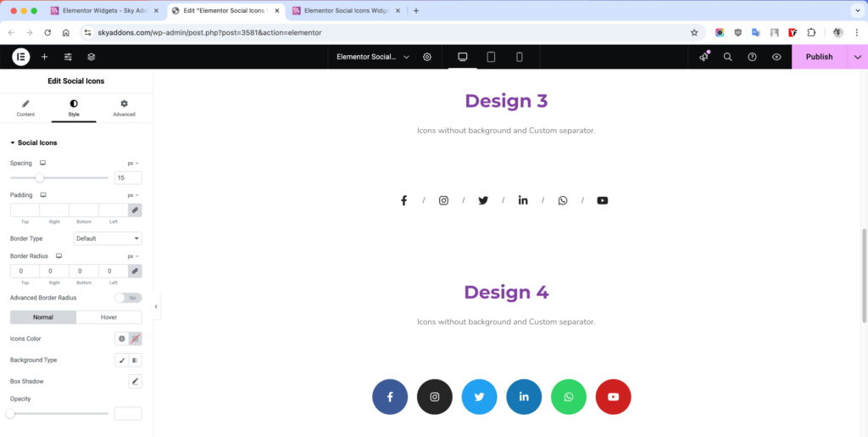Click the Spacing responsive device icon

pos(42,164)
